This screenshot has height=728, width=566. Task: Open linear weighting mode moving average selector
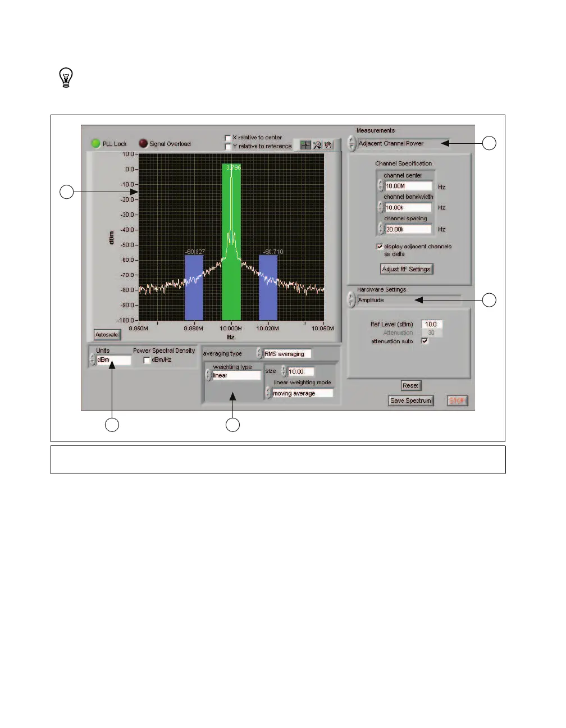coord(303,393)
